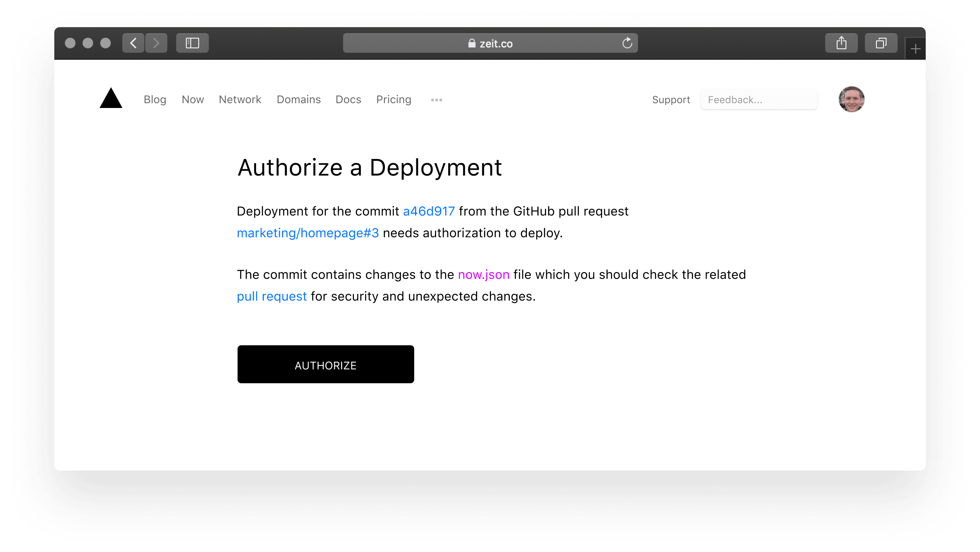The height and width of the screenshot is (552, 980).
Task: Open a new tab with plus icon
Action: 915,49
